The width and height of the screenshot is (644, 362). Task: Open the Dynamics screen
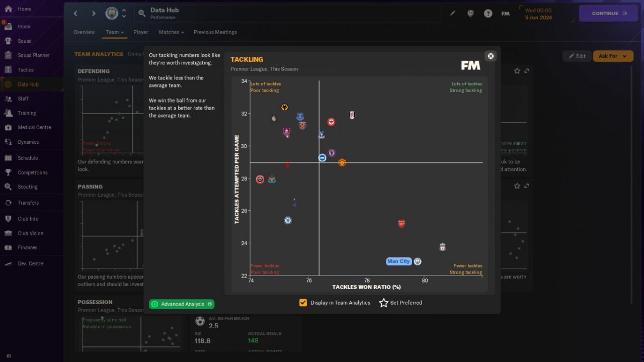click(28, 142)
